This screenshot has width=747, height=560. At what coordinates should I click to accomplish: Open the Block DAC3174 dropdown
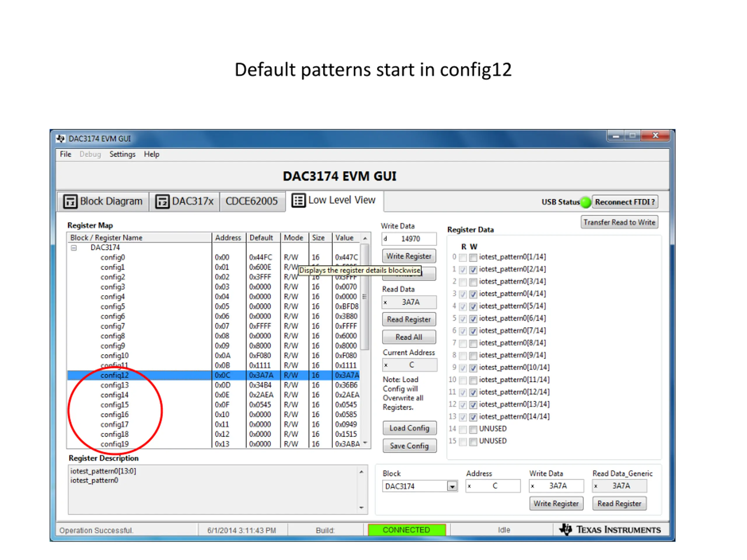pyautogui.click(x=452, y=486)
